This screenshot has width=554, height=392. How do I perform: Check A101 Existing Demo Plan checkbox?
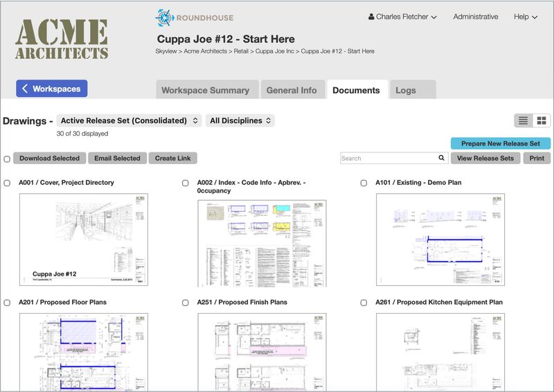point(364,183)
